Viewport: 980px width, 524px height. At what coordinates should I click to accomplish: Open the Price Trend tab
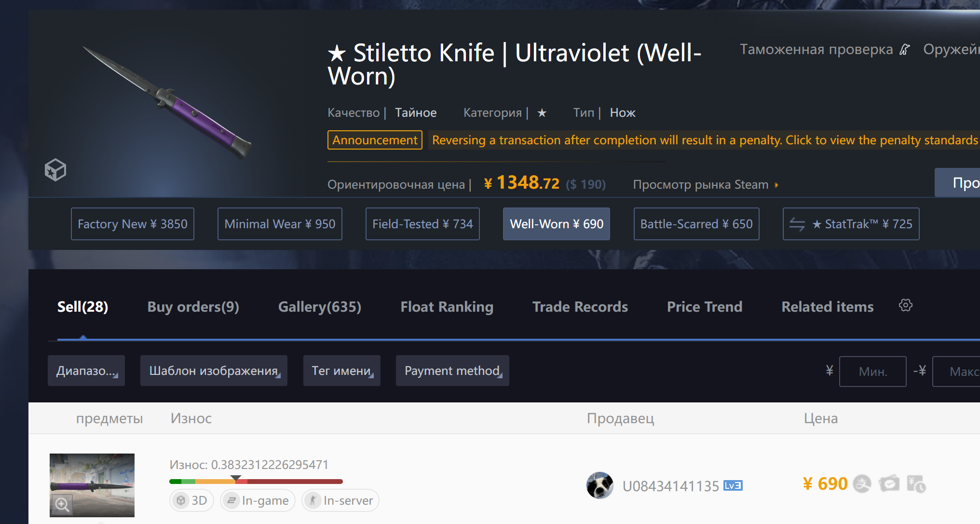click(704, 307)
